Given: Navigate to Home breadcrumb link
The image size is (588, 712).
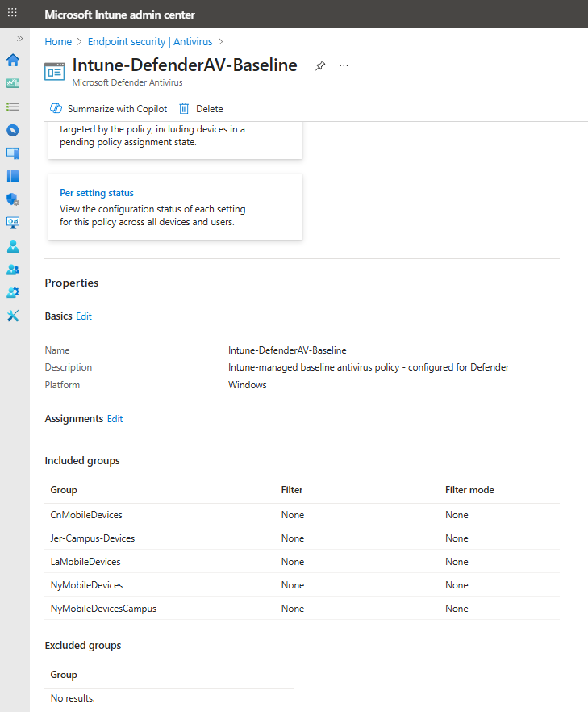Looking at the screenshot, I should pos(58,42).
